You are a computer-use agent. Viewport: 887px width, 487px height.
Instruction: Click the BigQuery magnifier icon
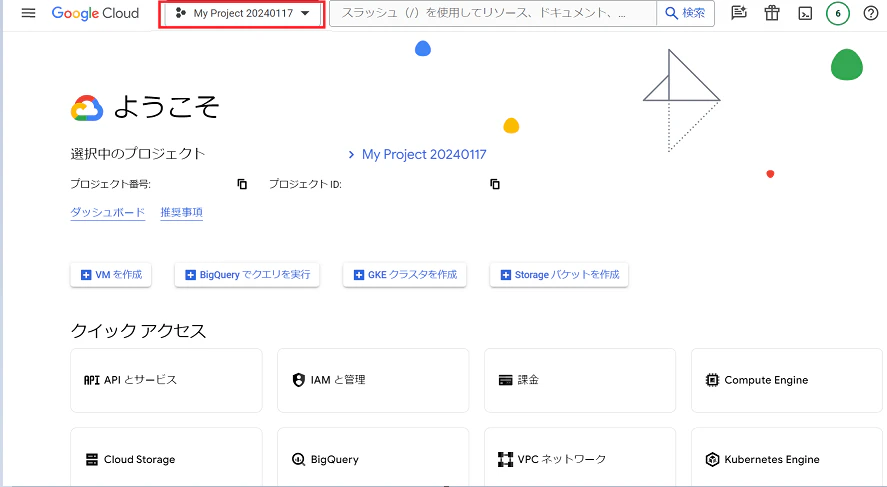pos(299,459)
